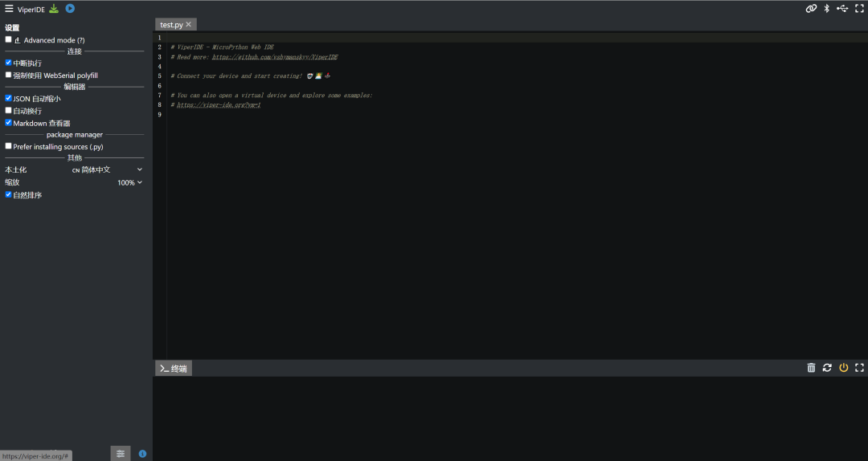Click the WebSocket link connection icon

click(811, 9)
